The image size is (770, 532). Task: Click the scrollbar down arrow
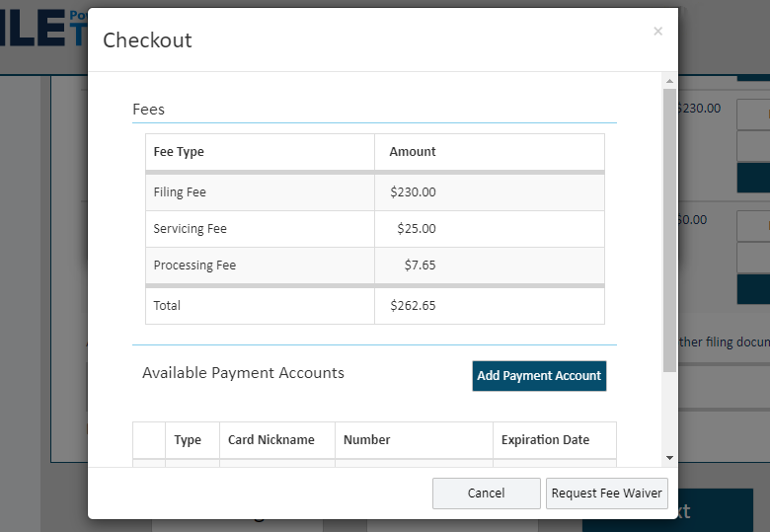(669, 458)
